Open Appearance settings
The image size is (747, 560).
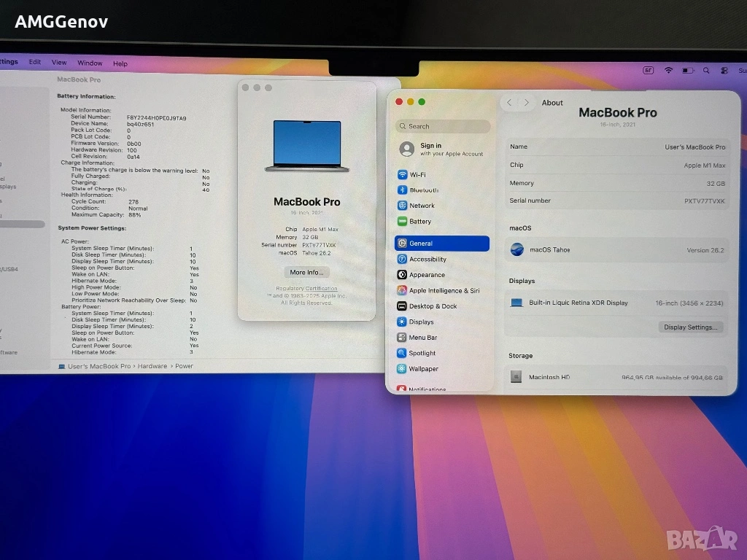(x=427, y=275)
